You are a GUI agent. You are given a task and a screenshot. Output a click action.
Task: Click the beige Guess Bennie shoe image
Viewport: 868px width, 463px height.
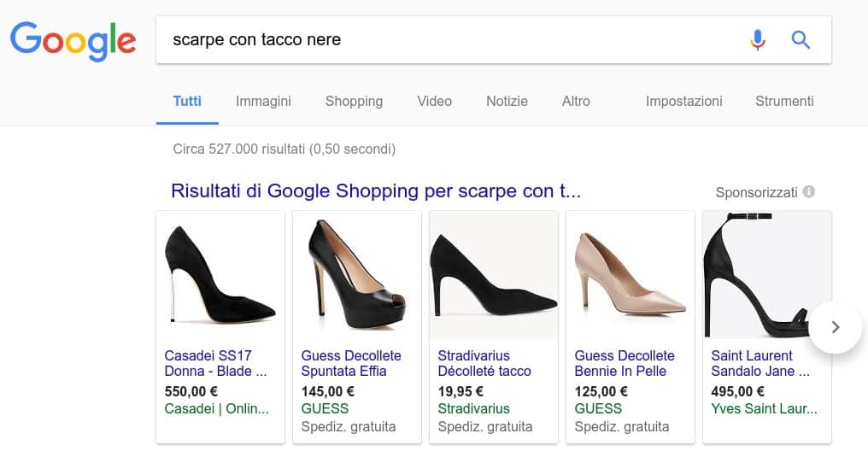point(630,275)
